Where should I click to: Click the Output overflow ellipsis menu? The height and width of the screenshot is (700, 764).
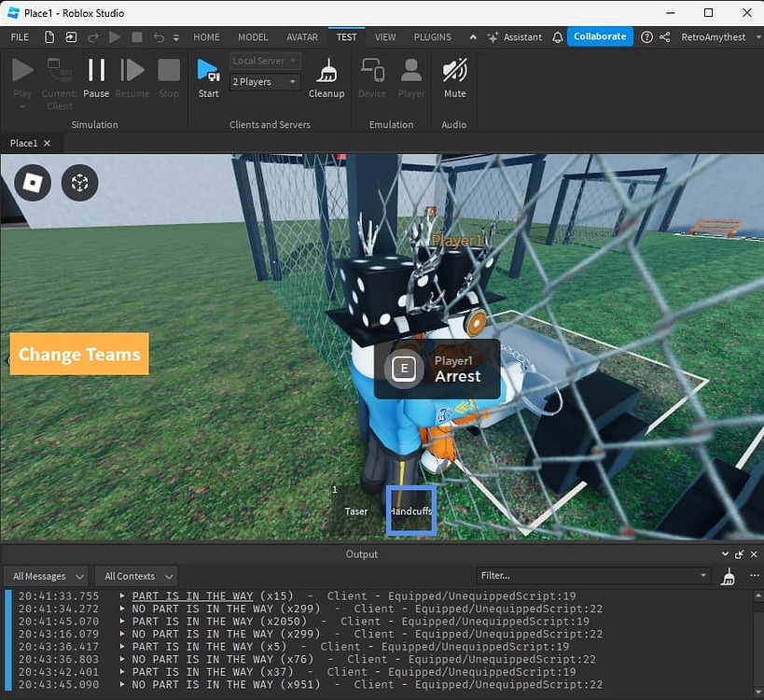point(754,576)
